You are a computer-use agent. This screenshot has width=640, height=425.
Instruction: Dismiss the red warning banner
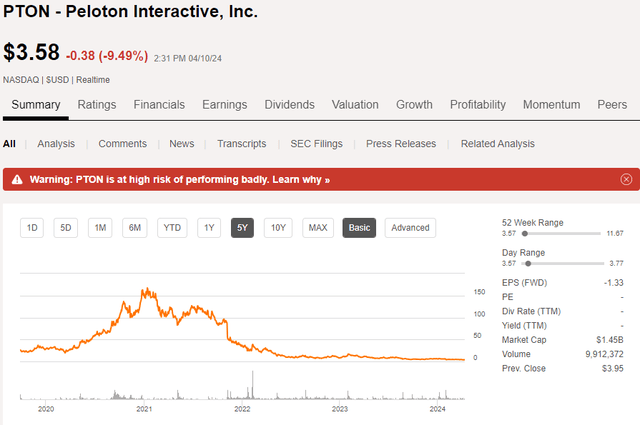pos(626,180)
